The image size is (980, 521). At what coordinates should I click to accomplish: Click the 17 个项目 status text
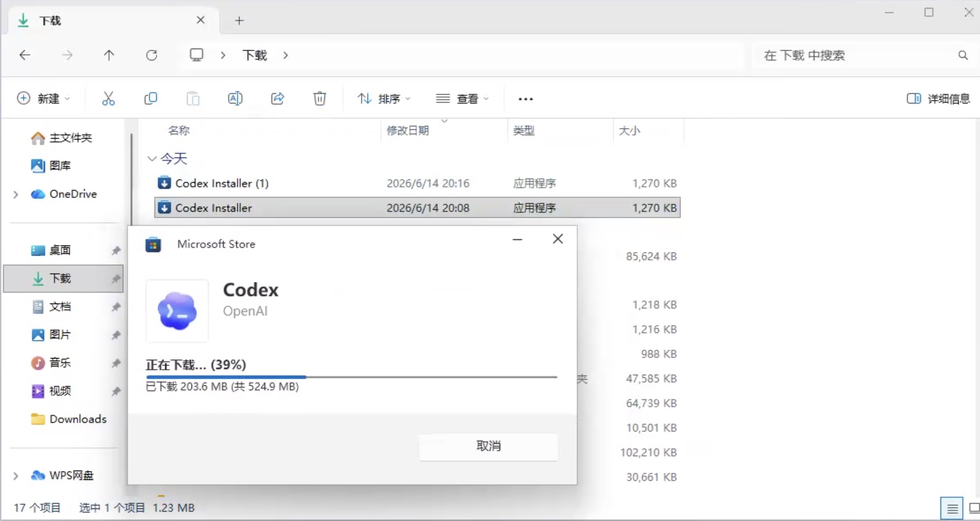(37, 508)
